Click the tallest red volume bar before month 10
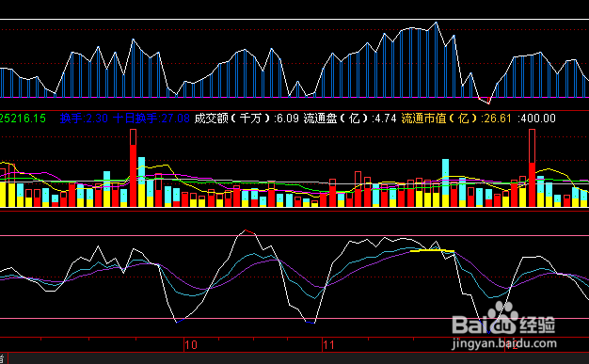 (133, 168)
